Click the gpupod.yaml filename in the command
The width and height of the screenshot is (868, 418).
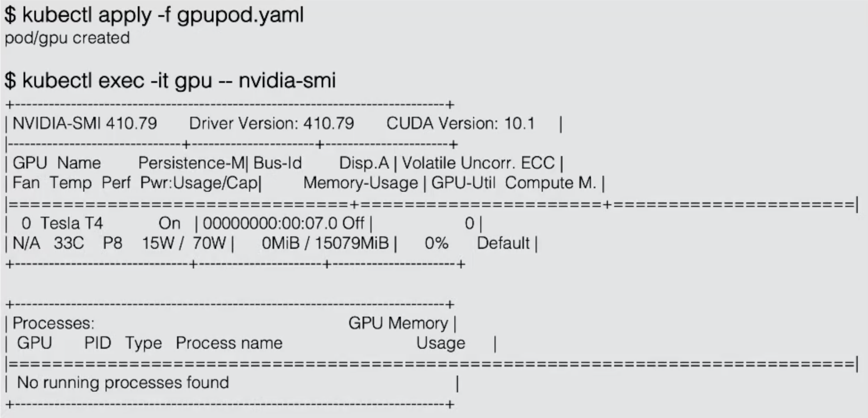pos(240,15)
